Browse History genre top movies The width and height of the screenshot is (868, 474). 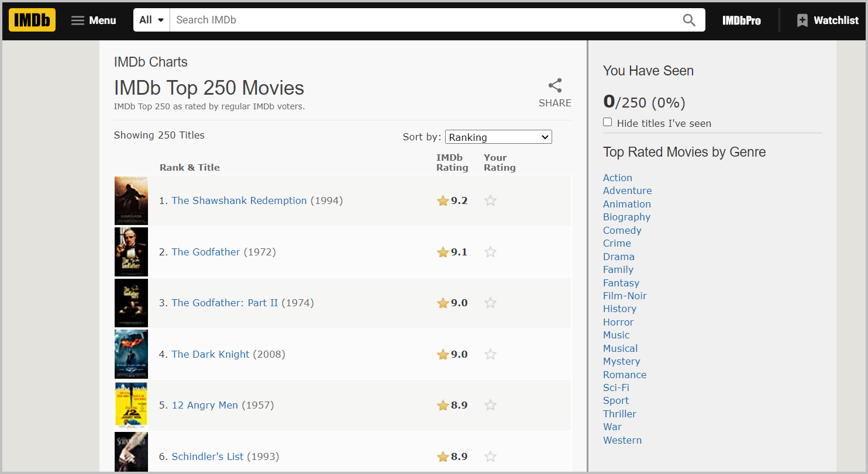tap(620, 309)
